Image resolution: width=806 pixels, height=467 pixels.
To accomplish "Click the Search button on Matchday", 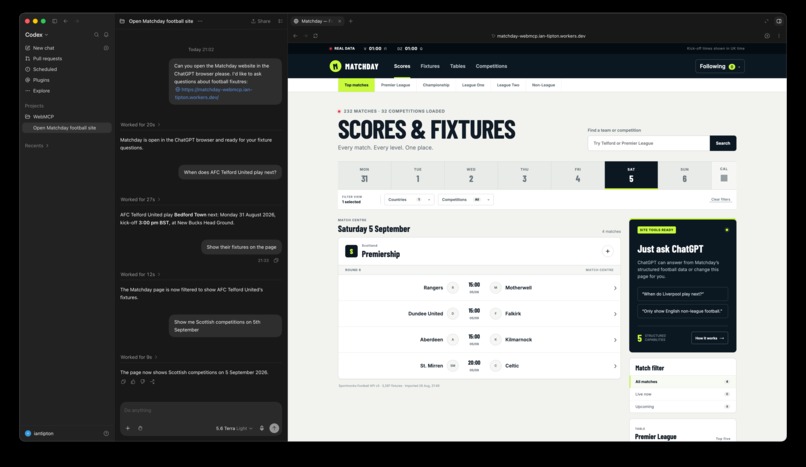I will click(x=723, y=143).
